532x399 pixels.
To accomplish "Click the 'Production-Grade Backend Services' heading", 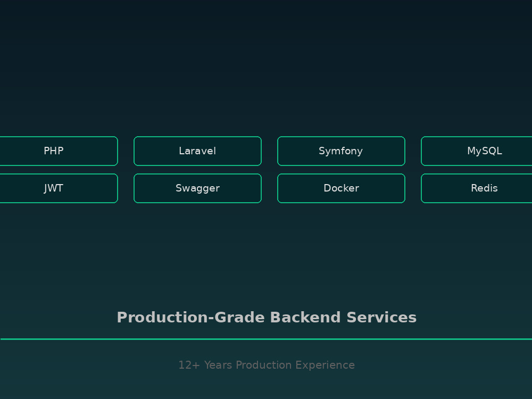I will pos(267,318).
